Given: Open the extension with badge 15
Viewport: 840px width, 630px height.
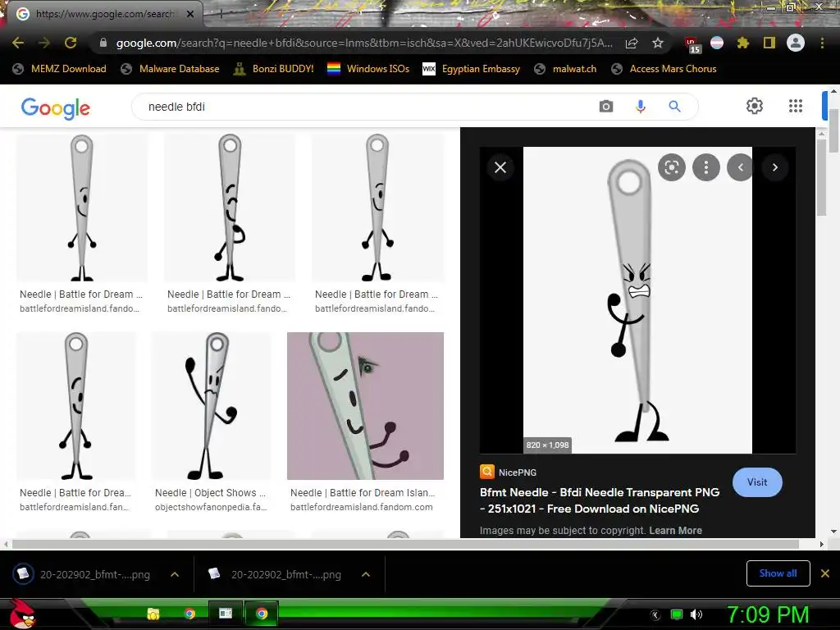Looking at the screenshot, I should tap(692, 44).
